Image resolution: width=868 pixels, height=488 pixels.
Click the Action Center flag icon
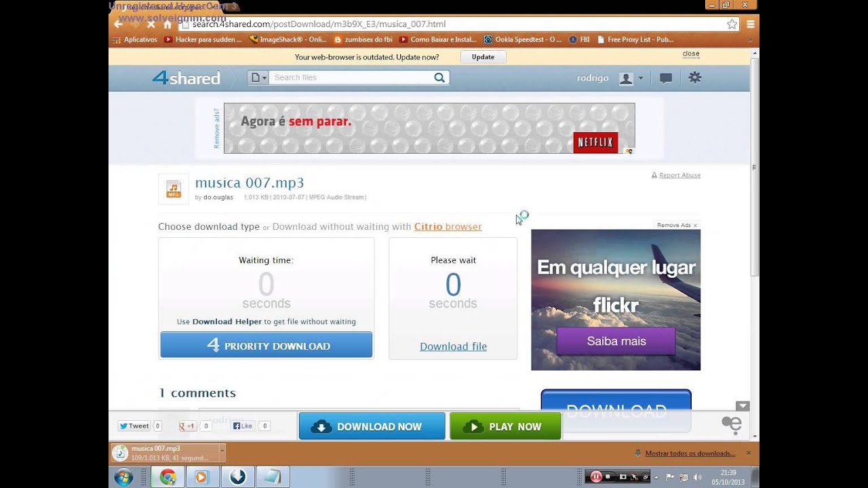(x=669, y=477)
